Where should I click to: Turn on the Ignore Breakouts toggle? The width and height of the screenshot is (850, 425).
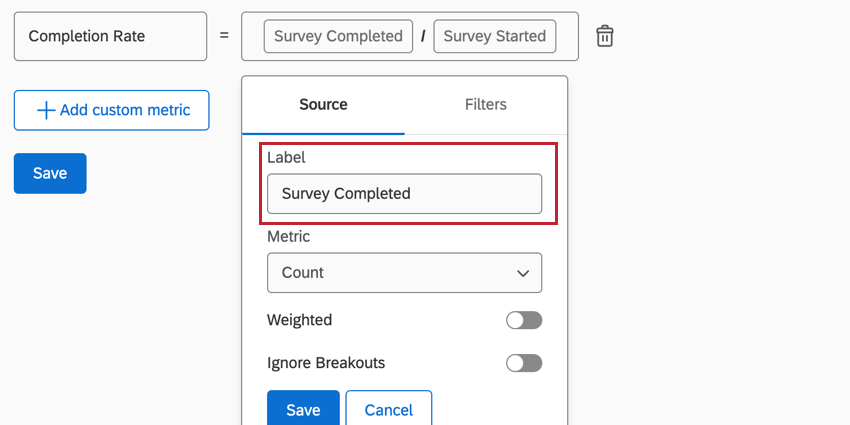(524, 363)
